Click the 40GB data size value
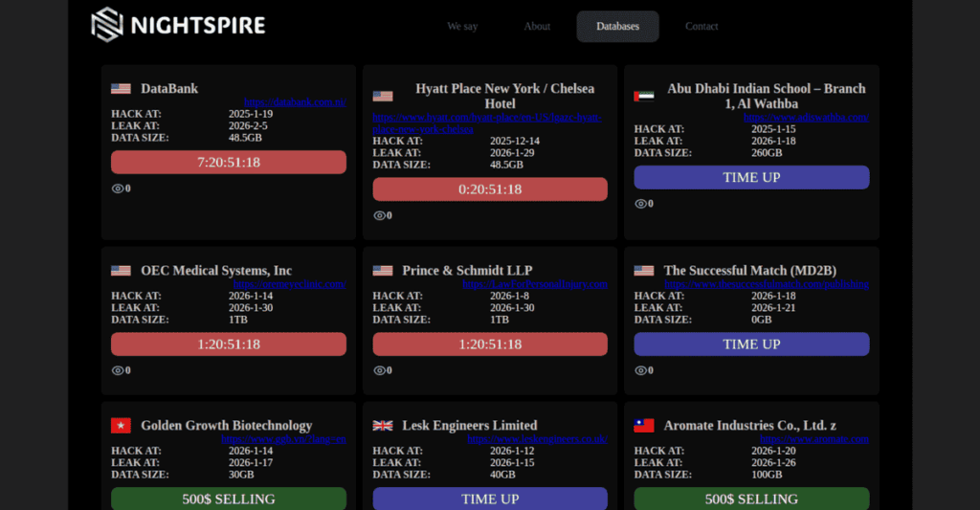 (x=502, y=475)
